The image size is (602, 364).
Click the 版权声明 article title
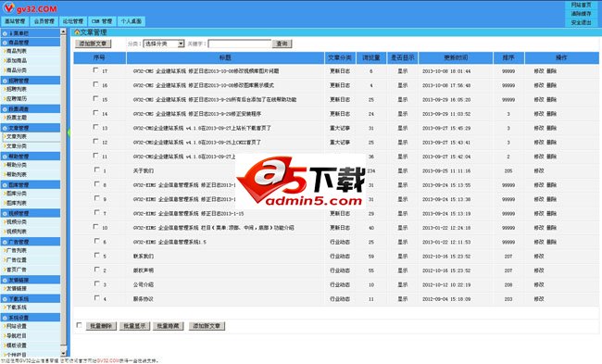tap(144, 270)
